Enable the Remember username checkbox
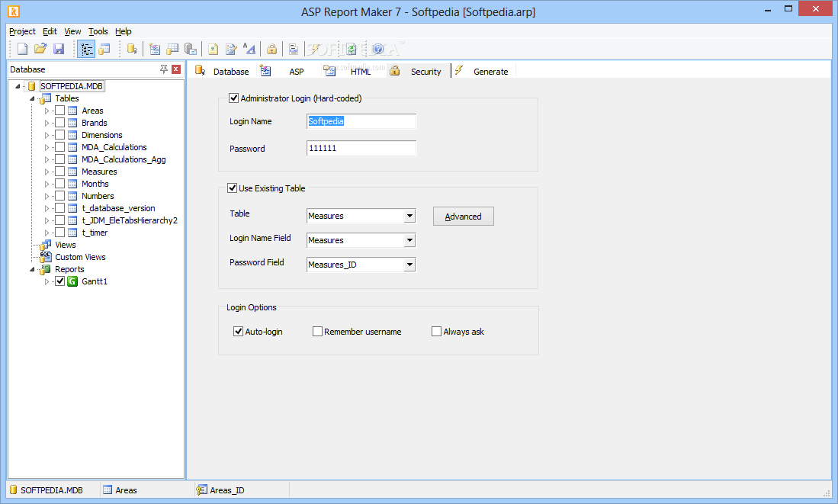This screenshot has height=504, width=838. click(317, 332)
